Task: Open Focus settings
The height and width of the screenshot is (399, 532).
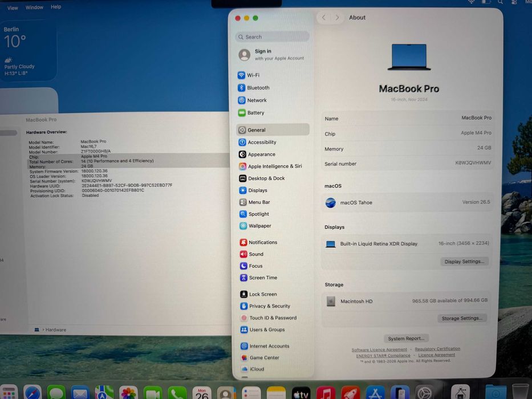Action: pyautogui.click(x=251, y=266)
